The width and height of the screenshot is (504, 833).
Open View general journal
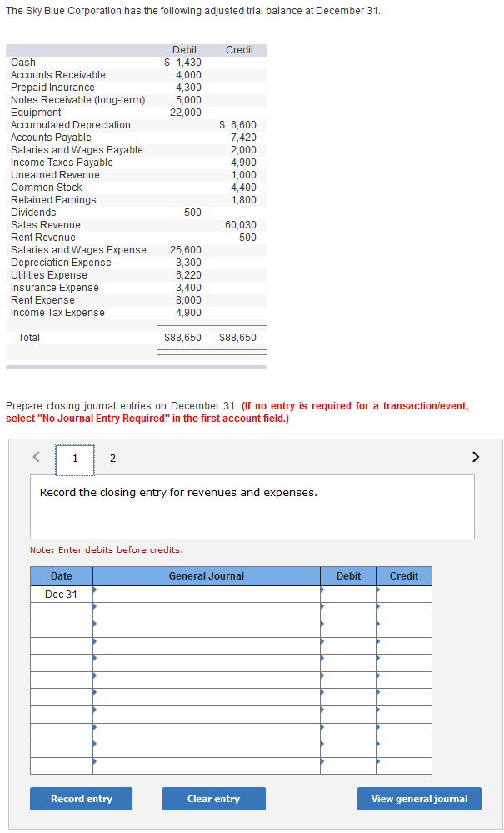419,799
